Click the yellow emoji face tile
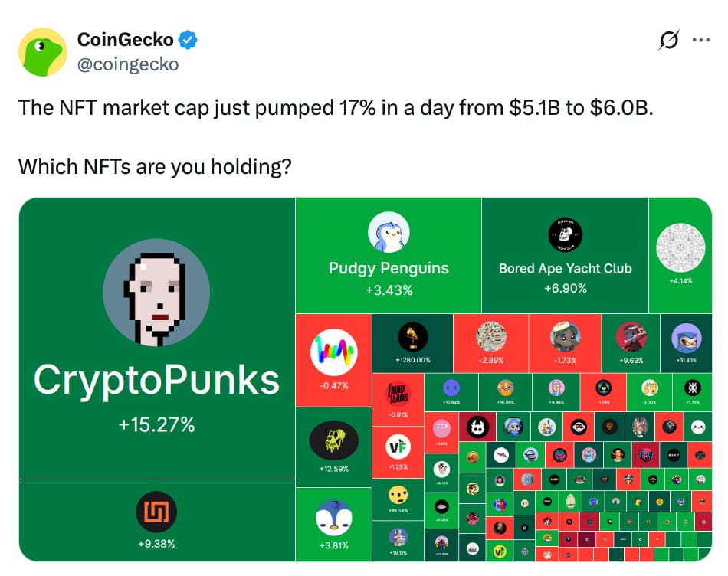The image size is (728, 576). tap(398, 499)
